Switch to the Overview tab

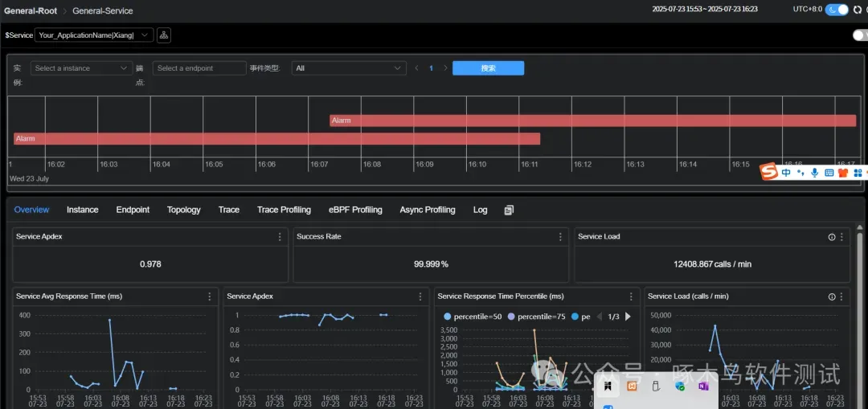click(x=31, y=210)
